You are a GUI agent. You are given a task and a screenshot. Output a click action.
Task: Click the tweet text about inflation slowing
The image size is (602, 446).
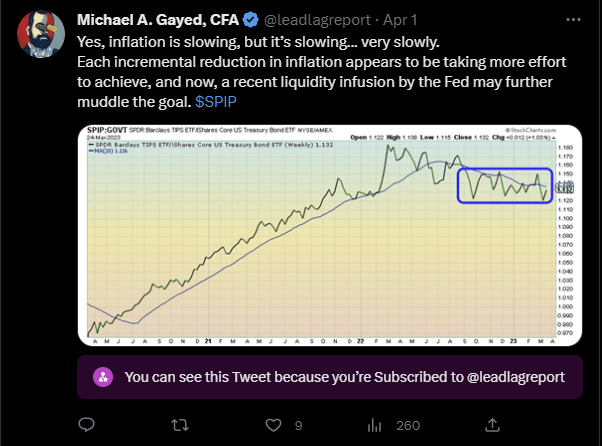(x=322, y=72)
